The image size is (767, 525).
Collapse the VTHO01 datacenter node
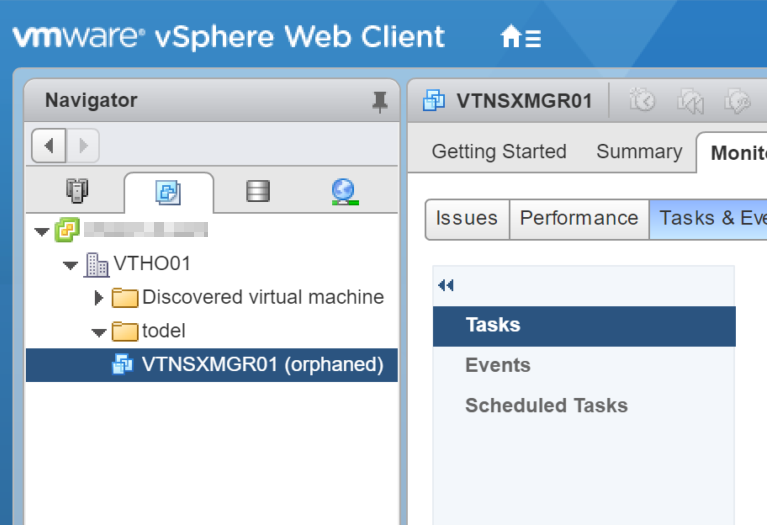[70, 265]
